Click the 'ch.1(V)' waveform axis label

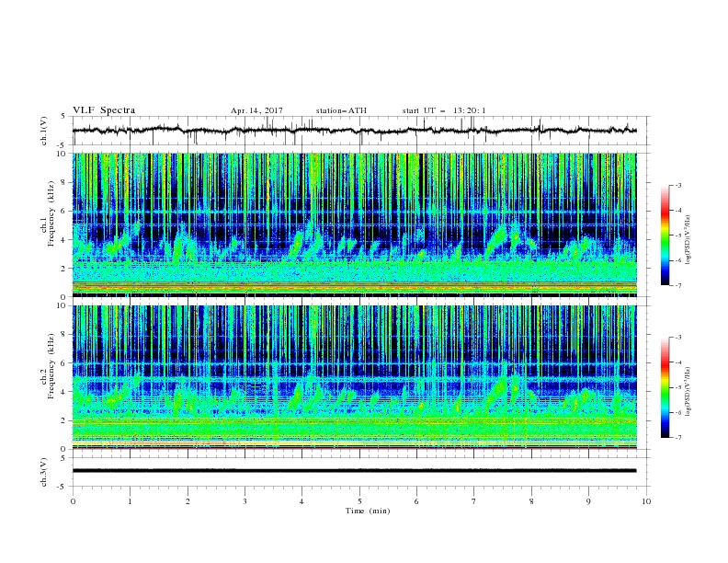[44, 131]
